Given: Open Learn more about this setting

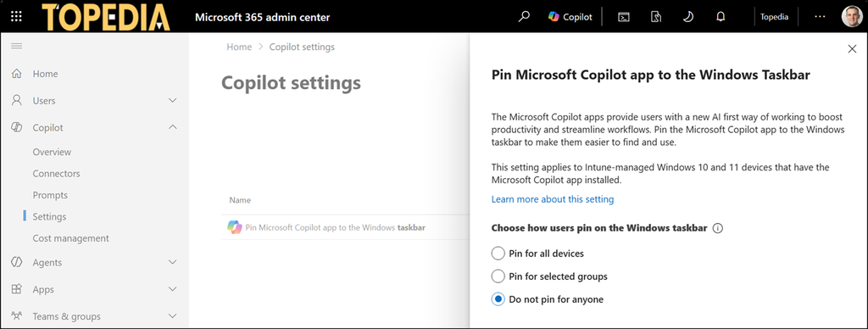Looking at the screenshot, I should click(553, 198).
